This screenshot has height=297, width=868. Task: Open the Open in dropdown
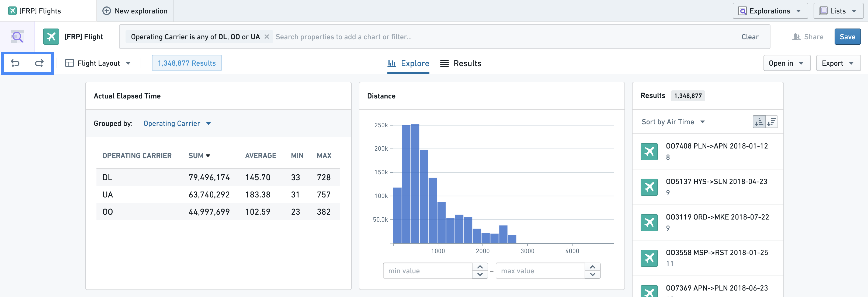coord(787,63)
